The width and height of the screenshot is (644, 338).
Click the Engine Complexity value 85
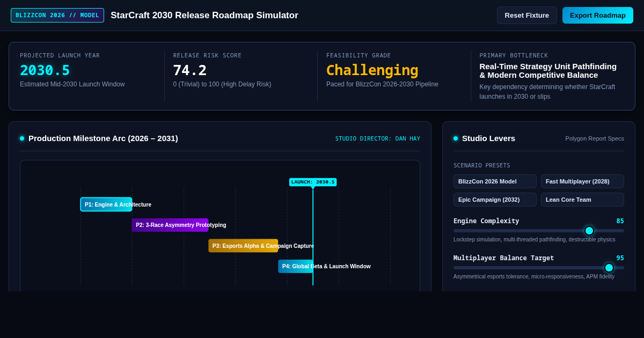620,221
